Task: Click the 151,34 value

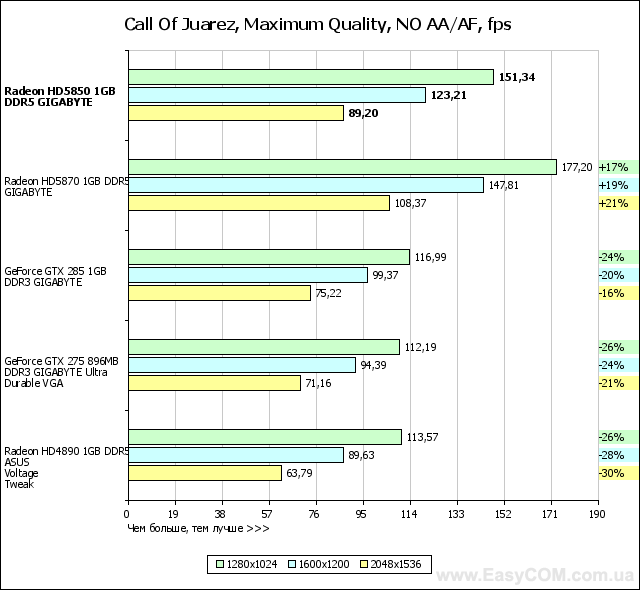Action: tap(517, 77)
